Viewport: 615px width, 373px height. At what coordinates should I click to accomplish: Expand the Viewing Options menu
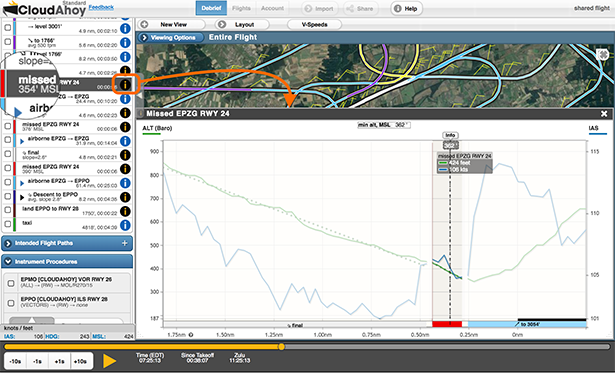(x=171, y=38)
